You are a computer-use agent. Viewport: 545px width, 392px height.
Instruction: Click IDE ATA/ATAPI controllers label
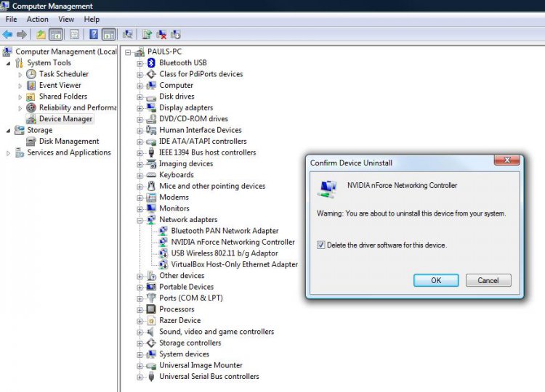(x=203, y=142)
